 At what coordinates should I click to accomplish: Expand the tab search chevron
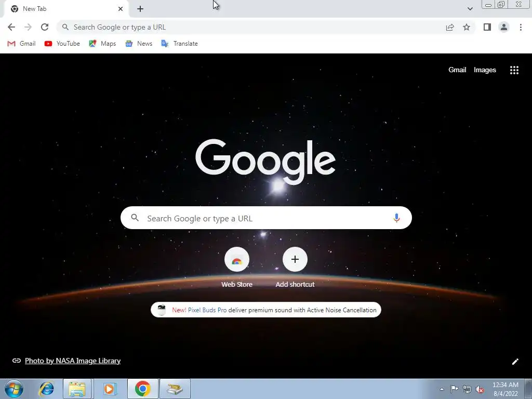470,9
